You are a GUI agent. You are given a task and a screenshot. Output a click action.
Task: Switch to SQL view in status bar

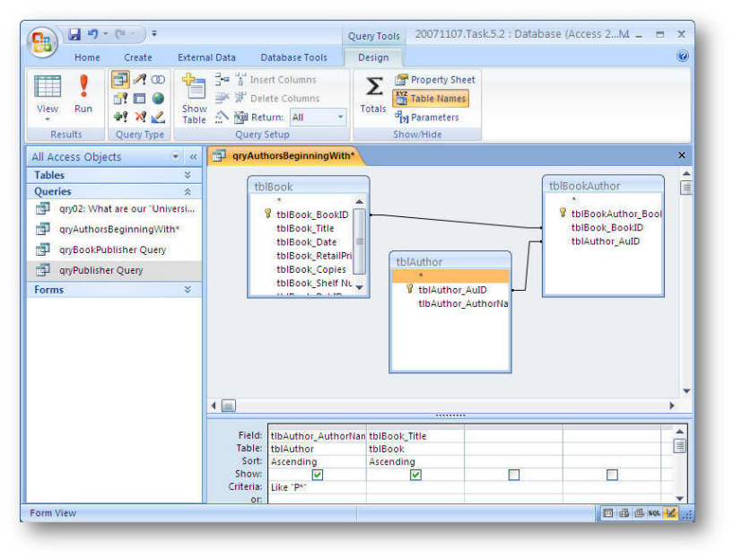coord(656,513)
